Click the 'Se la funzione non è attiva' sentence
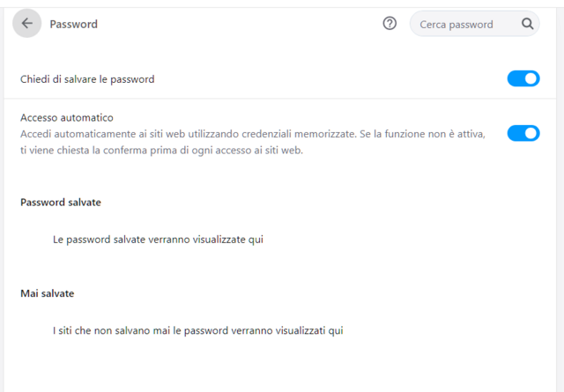This screenshot has width=564, height=392. 423,134
